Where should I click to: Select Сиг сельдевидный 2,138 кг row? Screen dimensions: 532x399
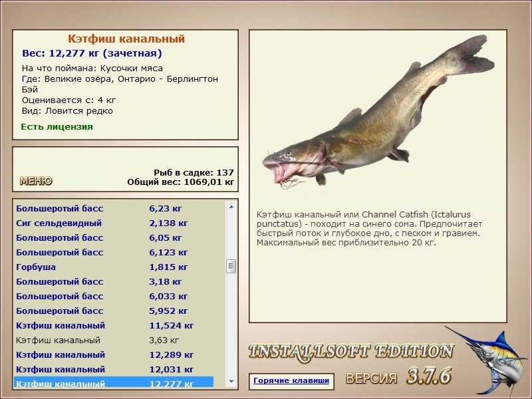pyautogui.click(x=114, y=223)
